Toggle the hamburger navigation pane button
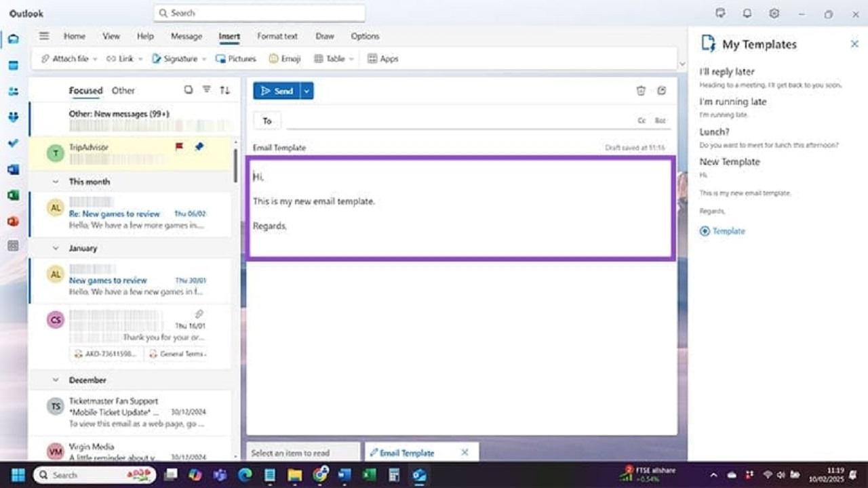 [x=44, y=37]
